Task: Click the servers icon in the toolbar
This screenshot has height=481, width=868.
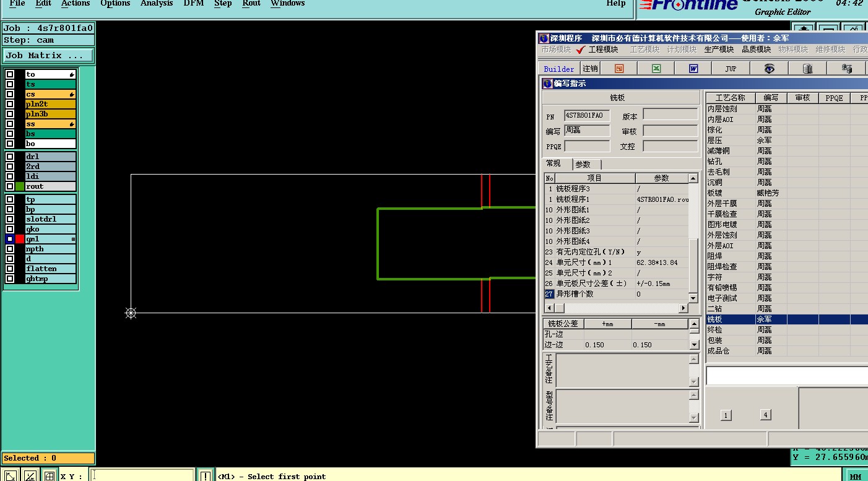Action: [x=846, y=69]
